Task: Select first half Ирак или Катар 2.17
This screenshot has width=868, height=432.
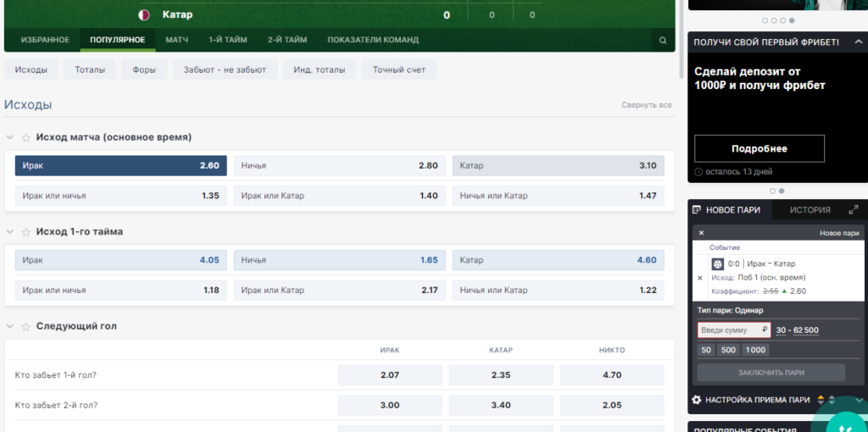Action: (x=339, y=291)
